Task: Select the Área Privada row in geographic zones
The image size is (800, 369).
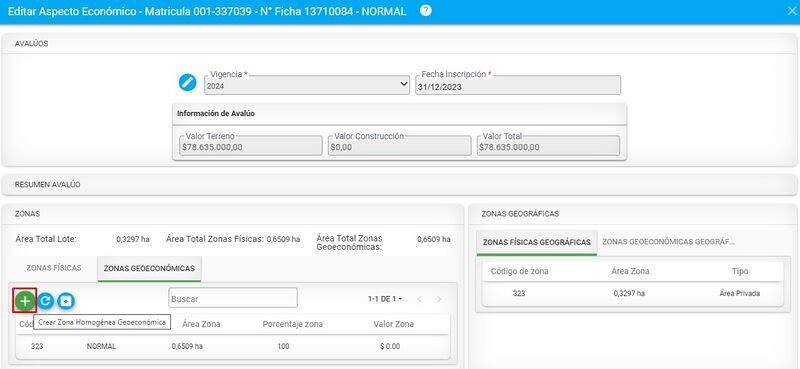Action: [633, 293]
